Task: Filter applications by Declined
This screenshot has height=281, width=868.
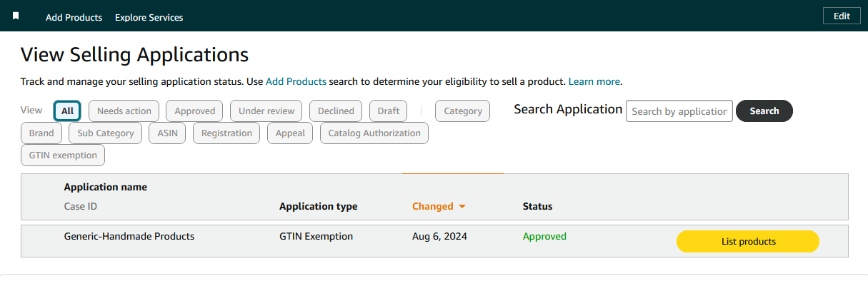Action: point(336,111)
